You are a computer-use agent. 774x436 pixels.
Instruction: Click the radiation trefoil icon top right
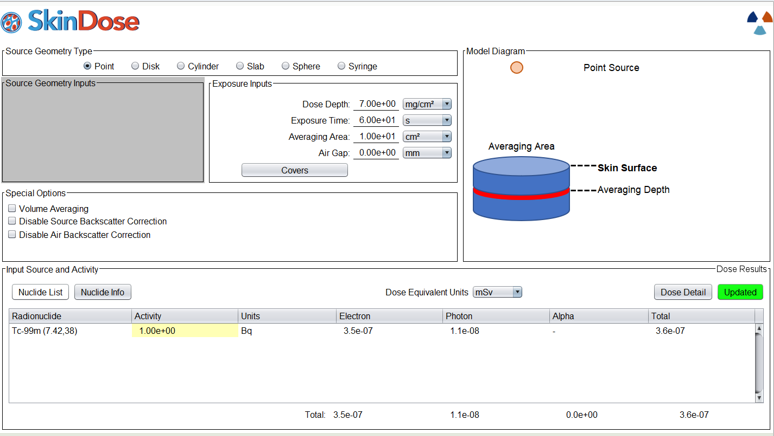coord(760,23)
